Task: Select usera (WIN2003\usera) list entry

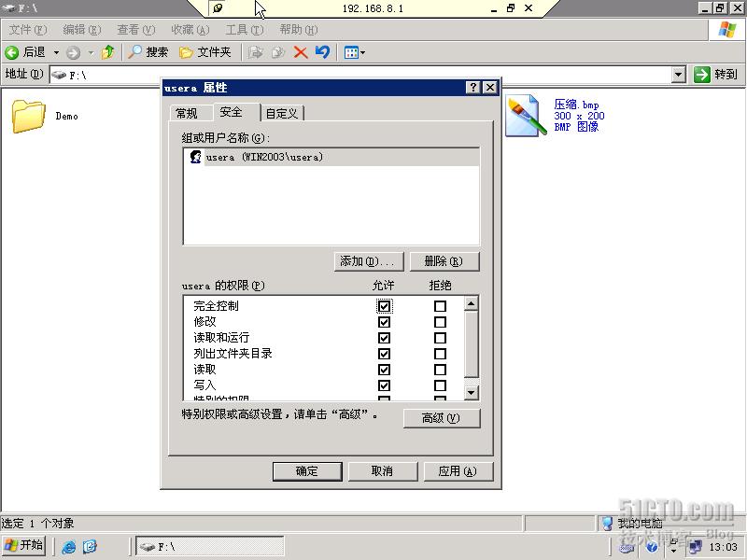Action: pyautogui.click(x=331, y=157)
